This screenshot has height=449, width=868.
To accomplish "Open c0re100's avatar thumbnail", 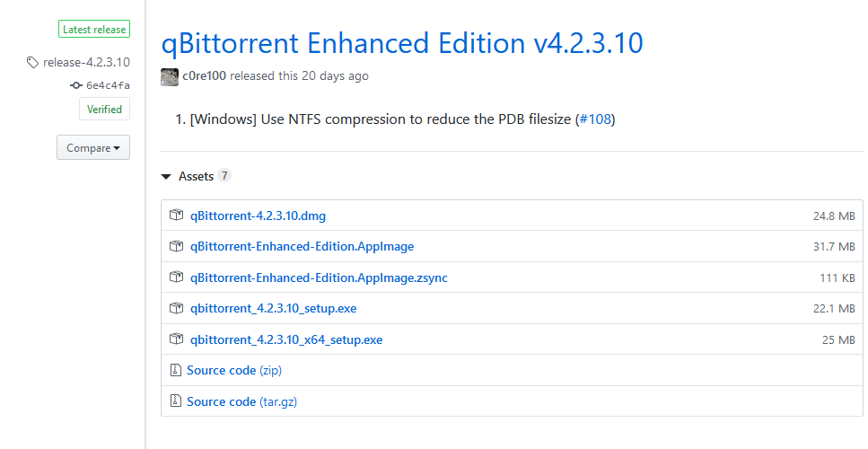I will coord(170,76).
